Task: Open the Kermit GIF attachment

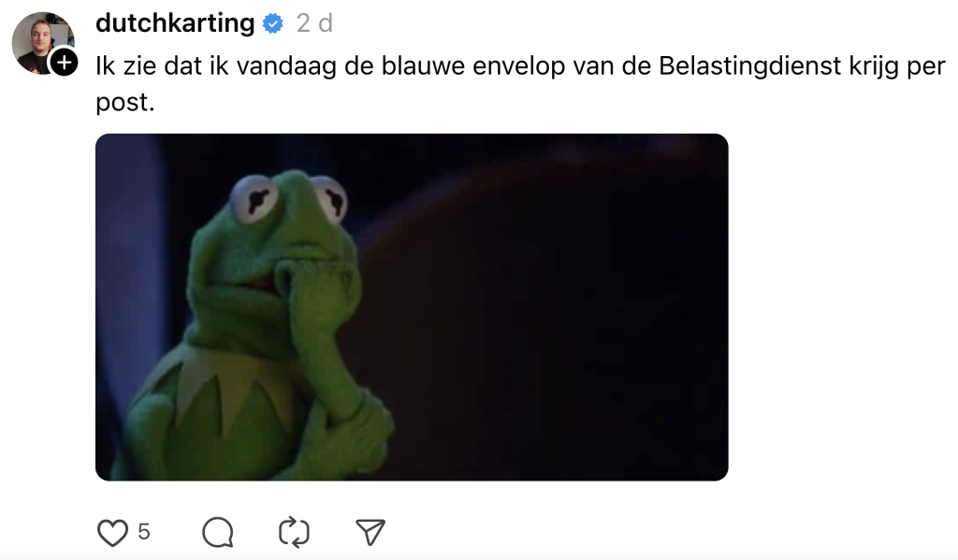Action: tap(412, 308)
